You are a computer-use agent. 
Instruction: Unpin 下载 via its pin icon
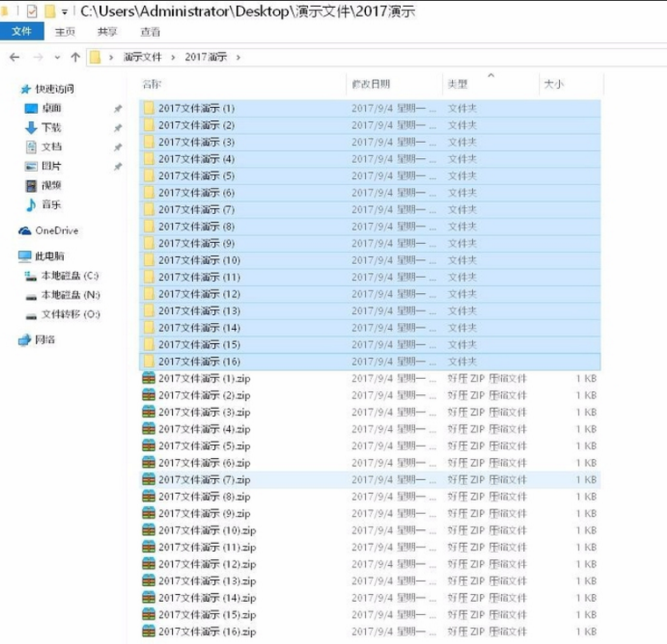click(118, 128)
